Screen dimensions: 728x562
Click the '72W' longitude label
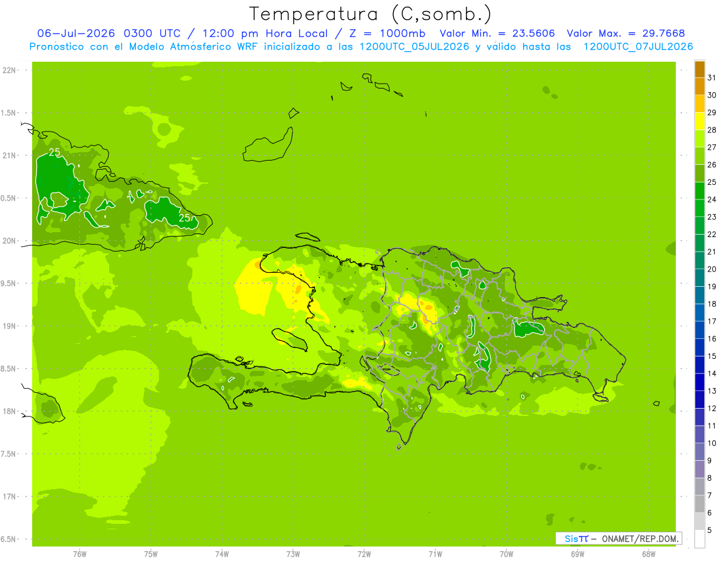[364, 554]
